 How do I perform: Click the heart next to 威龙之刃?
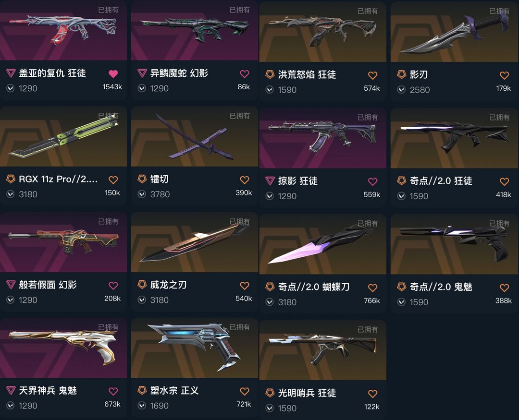click(x=245, y=286)
